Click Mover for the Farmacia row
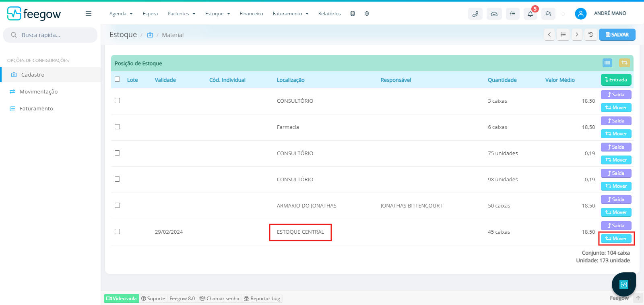The height and width of the screenshot is (305, 644). 616,134
